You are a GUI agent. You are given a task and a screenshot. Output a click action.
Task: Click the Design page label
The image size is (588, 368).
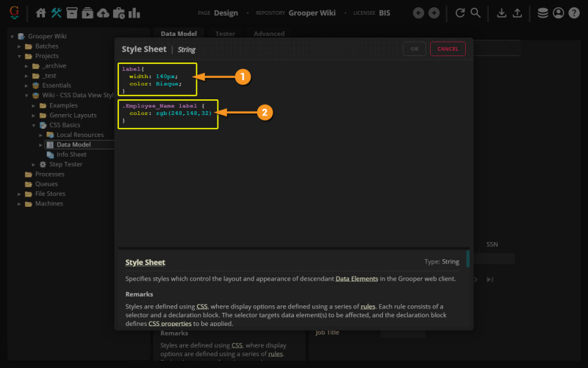(x=226, y=13)
